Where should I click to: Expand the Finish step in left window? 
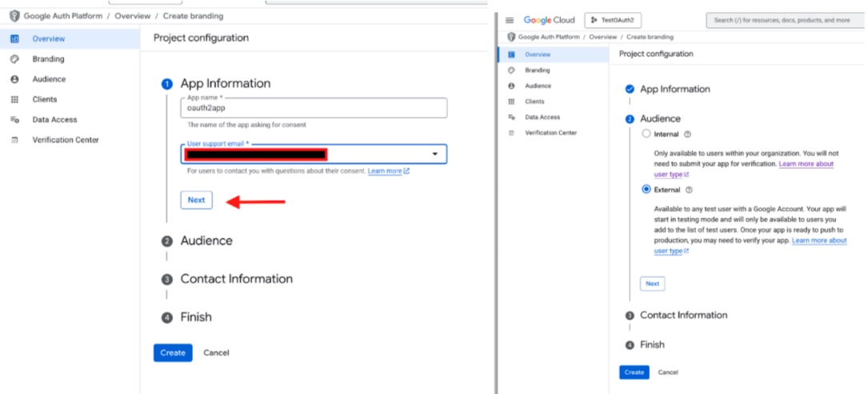click(x=196, y=318)
